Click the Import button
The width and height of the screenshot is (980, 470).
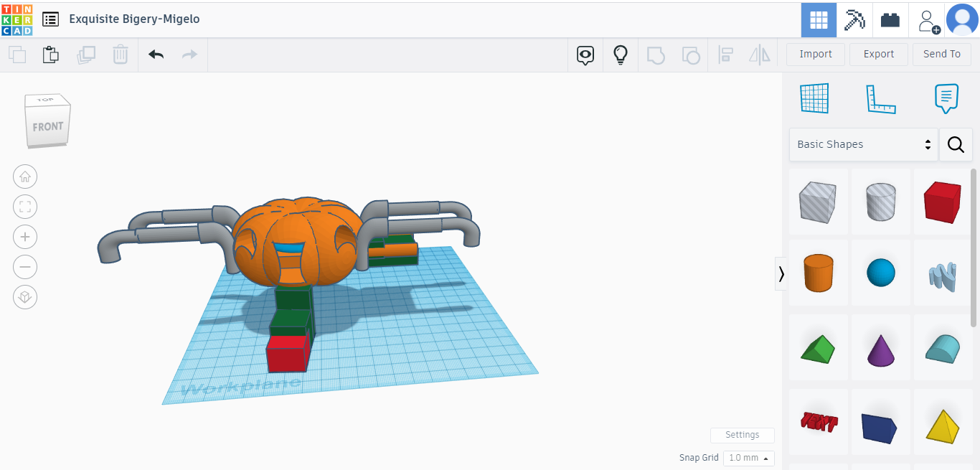(x=816, y=54)
